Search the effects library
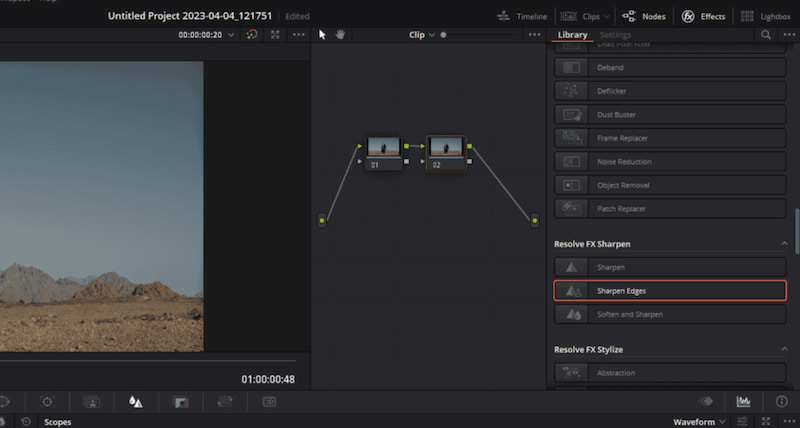This screenshot has width=800, height=428. (766, 35)
